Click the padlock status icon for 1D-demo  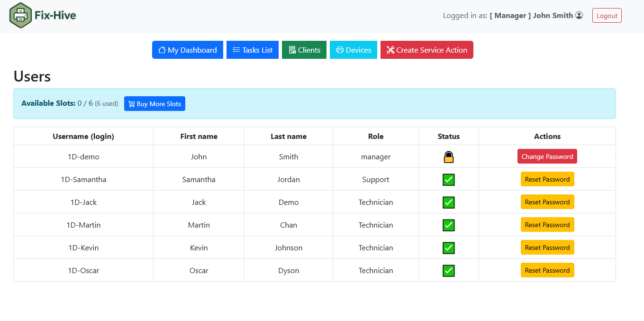[x=448, y=157]
